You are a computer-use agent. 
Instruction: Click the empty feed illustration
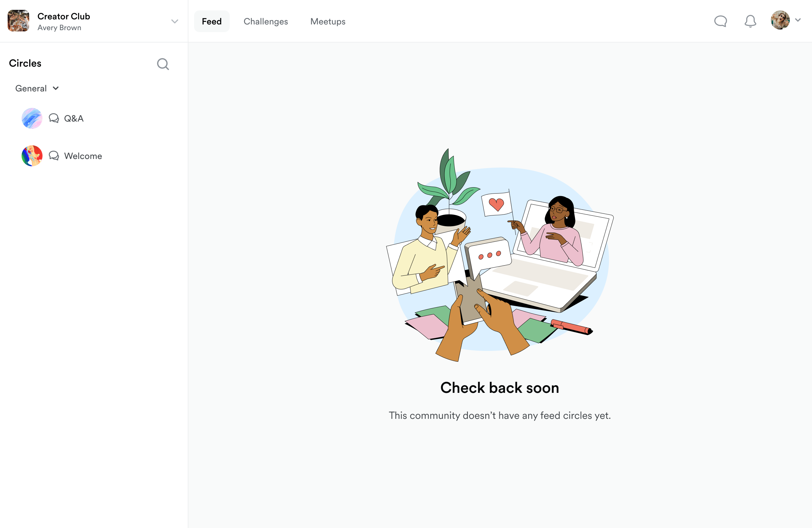(x=500, y=254)
